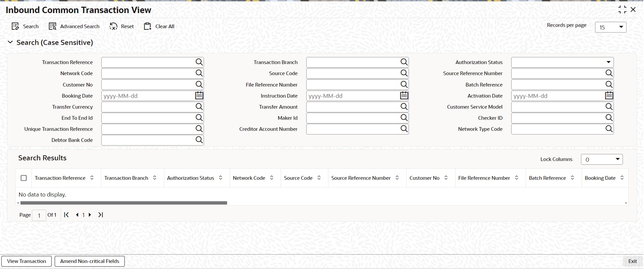This screenshot has height=269, width=644.
Task: Open lookup for Source Reference Number field
Action: click(609, 73)
